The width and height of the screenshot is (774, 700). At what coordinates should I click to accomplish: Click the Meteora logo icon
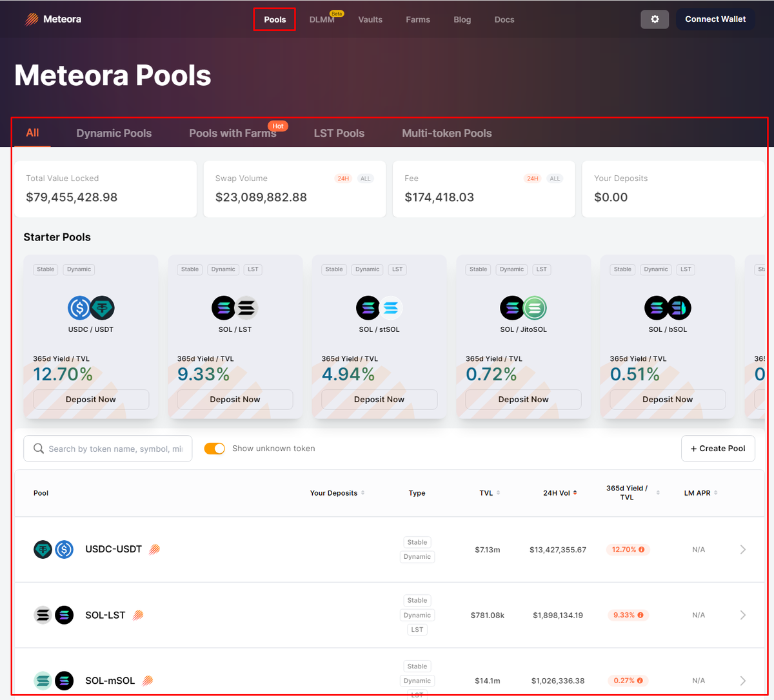[x=32, y=19]
